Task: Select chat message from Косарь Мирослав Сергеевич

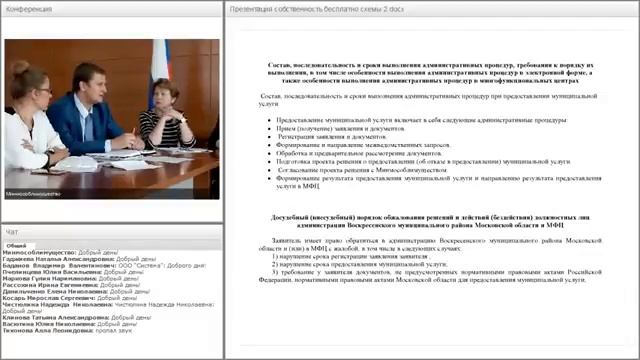Action: pyautogui.click(x=70, y=298)
